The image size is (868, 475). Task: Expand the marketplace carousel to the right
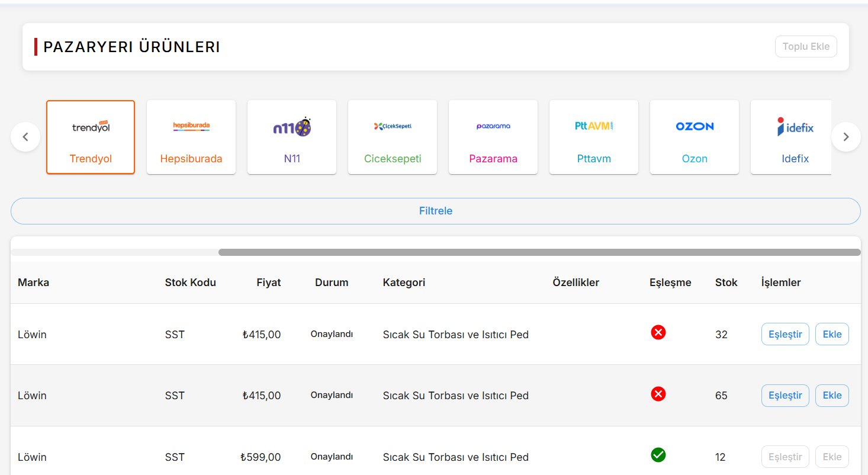coord(846,137)
